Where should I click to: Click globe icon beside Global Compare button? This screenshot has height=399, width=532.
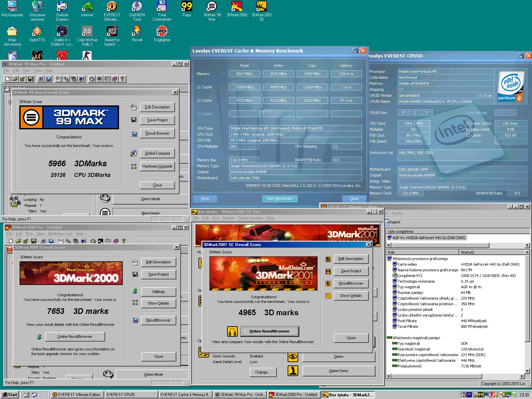(x=134, y=153)
